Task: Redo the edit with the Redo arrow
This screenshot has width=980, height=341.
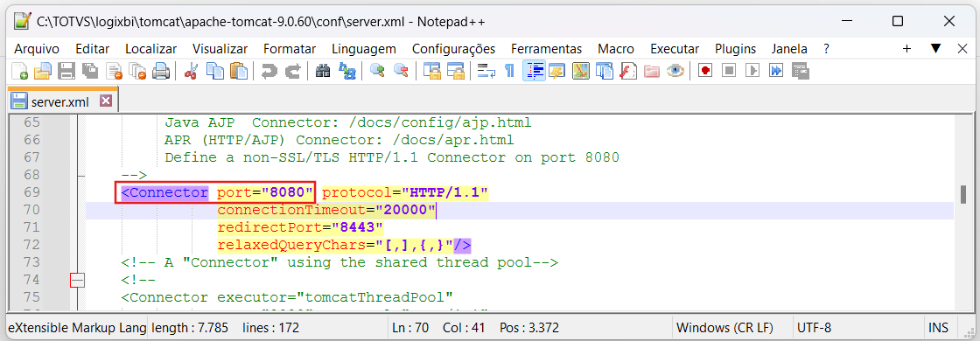Action: [x=292, y=71]
